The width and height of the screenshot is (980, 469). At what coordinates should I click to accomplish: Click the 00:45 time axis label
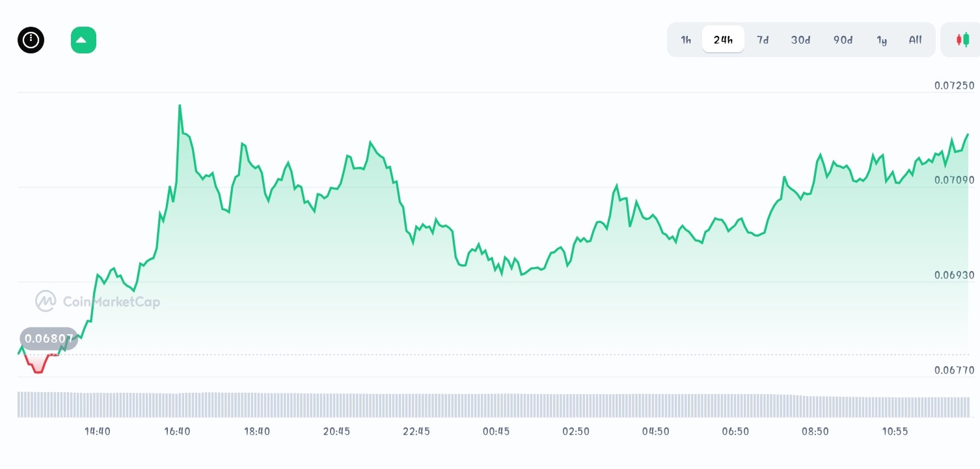[x=496, y=431]
